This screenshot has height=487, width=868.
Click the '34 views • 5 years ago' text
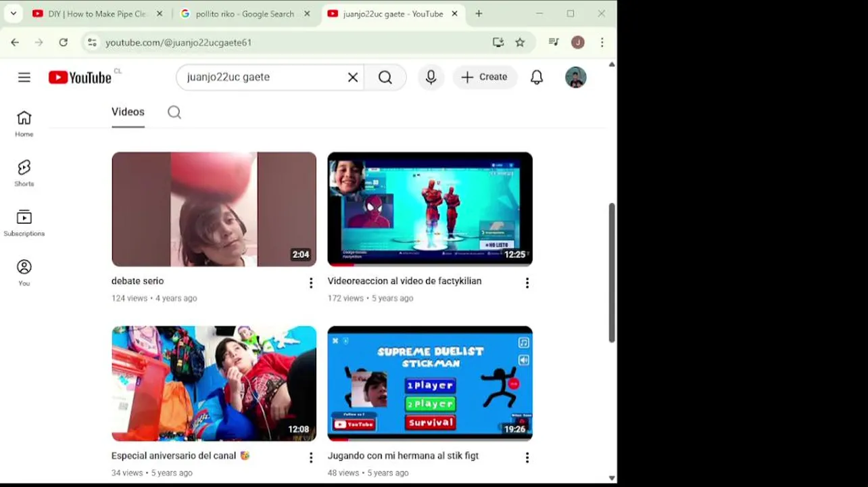[x=152, y=473]
